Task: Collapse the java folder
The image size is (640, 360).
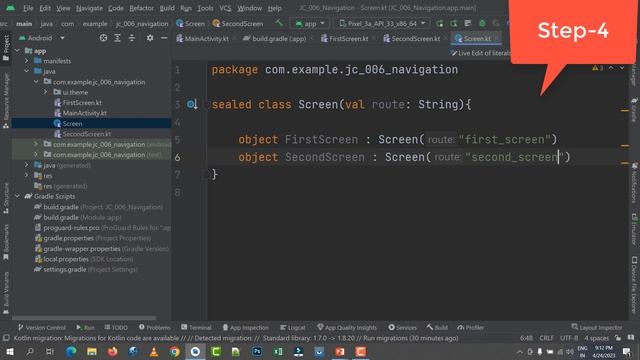Action: [27, 71]
